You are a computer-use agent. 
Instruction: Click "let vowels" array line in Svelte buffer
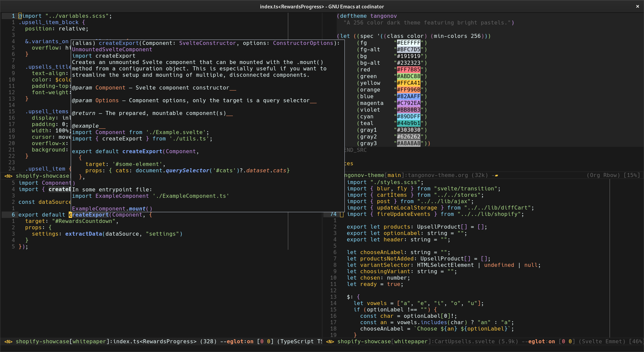(419, 303)
